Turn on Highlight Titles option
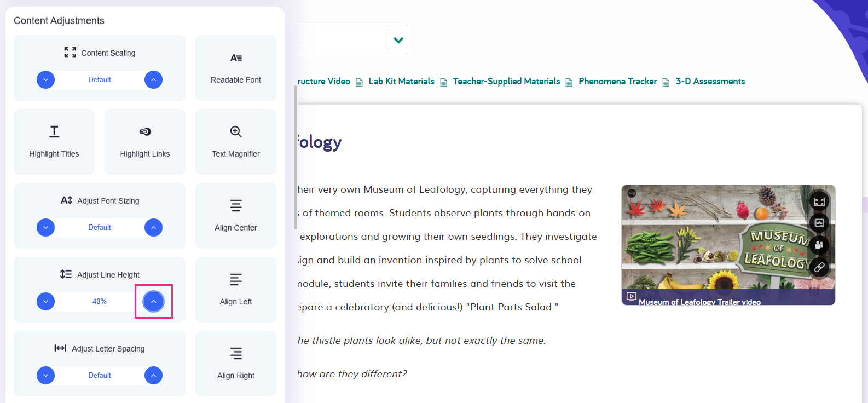Viewport: 868px width, 403px height. (54, 142)
